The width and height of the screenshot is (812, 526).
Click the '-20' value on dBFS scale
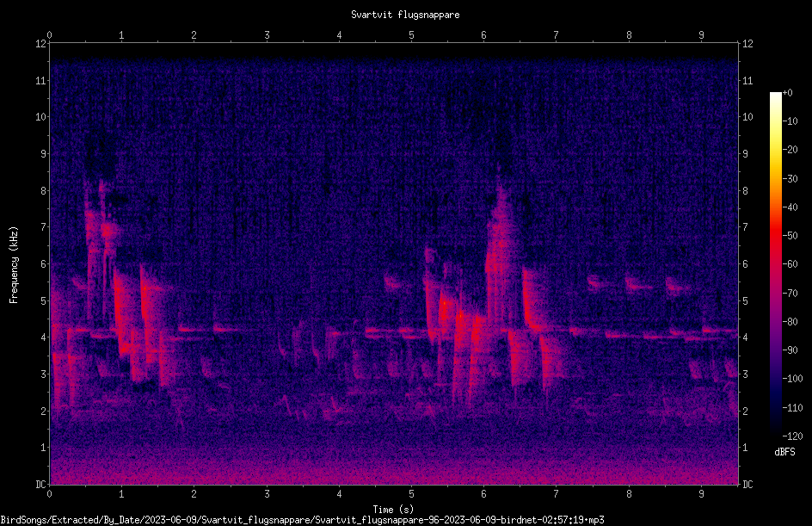(x=790, y=149)
